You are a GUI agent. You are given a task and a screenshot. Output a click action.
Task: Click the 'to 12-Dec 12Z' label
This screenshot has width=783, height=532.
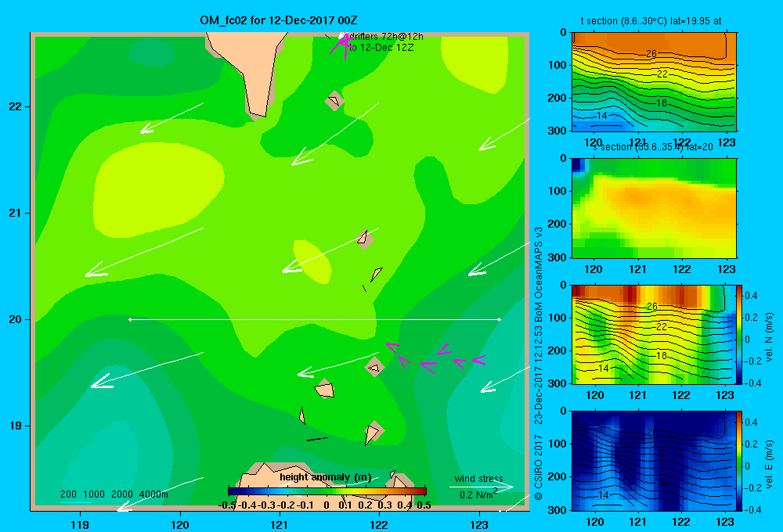click(x=381, y=48)
